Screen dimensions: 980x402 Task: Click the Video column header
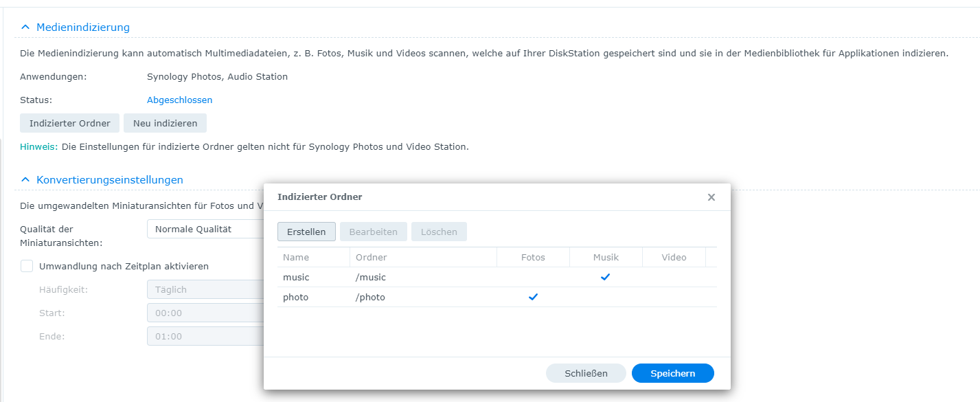coord(674,258)
